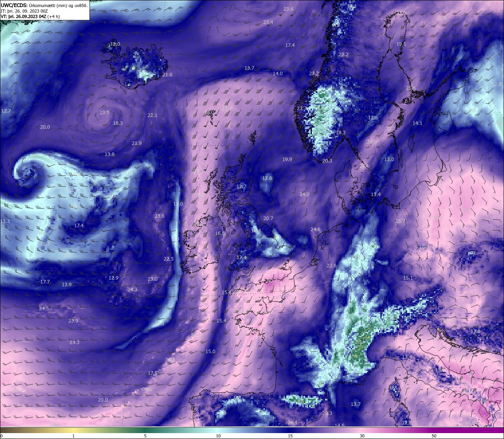Click the 20.7 value label
The image size is (504, 439).
(268, 219)
